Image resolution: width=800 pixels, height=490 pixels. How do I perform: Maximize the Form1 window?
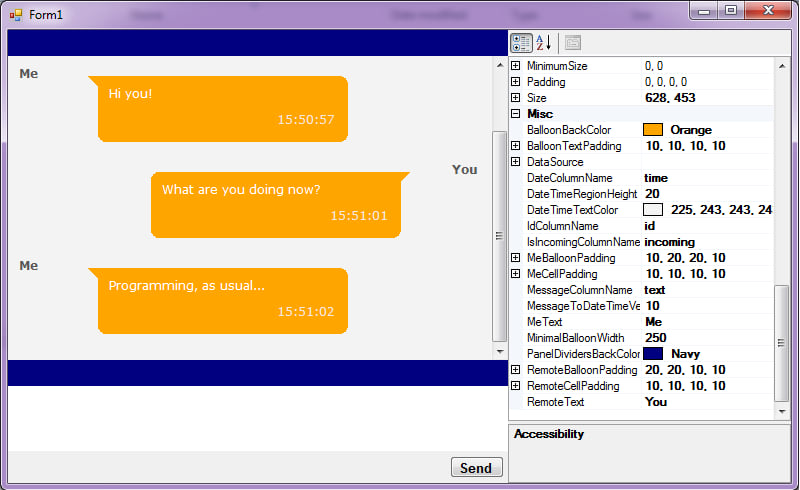[731, 10]
